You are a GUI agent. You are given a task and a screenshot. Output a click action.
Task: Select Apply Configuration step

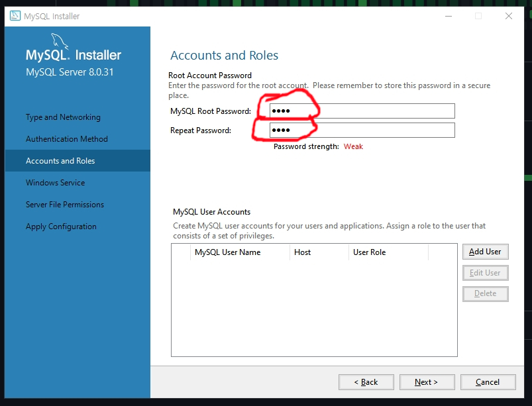click(61, 227)
